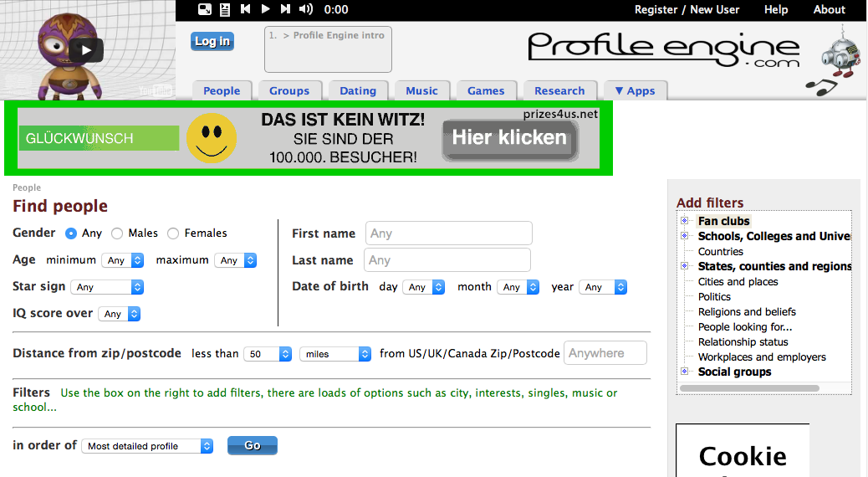Switch to the Groups tab
Screen dimensions: 868x477
289,91
